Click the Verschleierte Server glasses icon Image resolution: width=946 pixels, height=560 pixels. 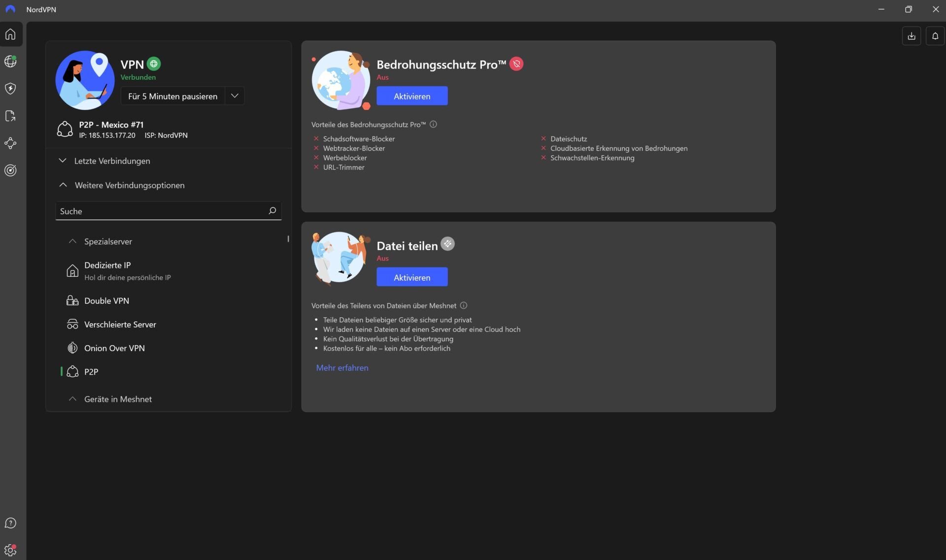72,325
